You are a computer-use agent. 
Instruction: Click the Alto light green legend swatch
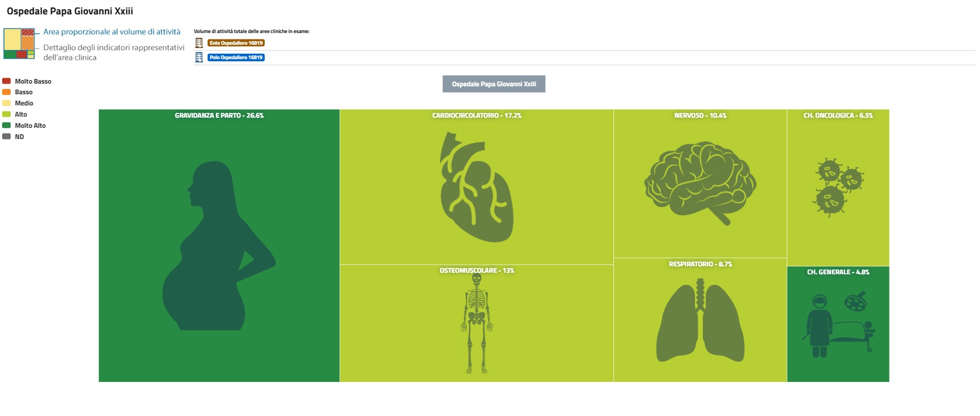tap(6, 115)
